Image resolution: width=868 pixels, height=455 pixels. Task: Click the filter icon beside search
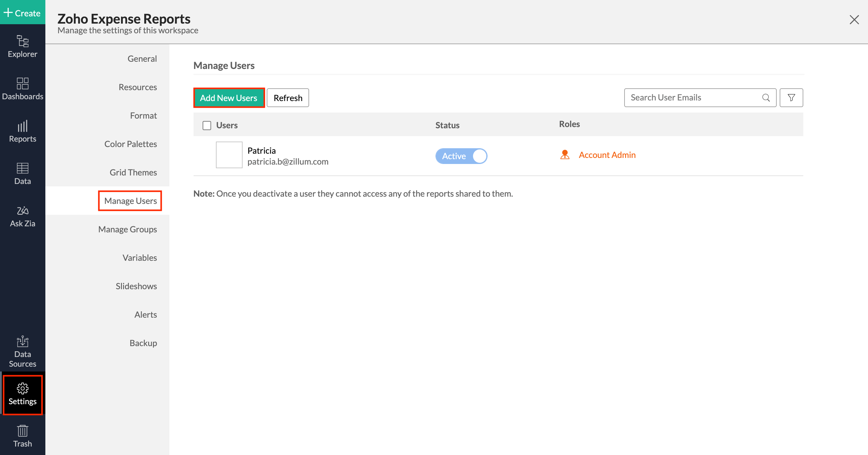click(791, 98)
